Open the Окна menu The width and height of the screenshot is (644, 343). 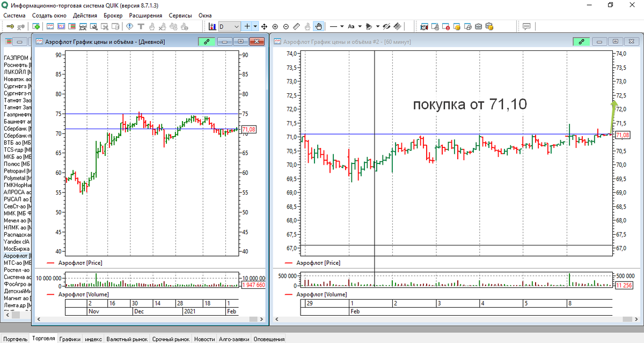(205, 16)
